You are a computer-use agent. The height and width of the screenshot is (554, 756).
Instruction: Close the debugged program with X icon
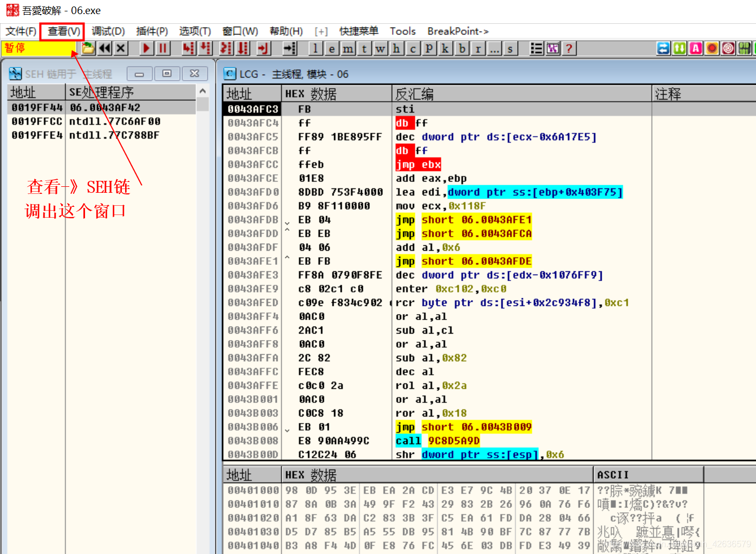click(121, 49)
